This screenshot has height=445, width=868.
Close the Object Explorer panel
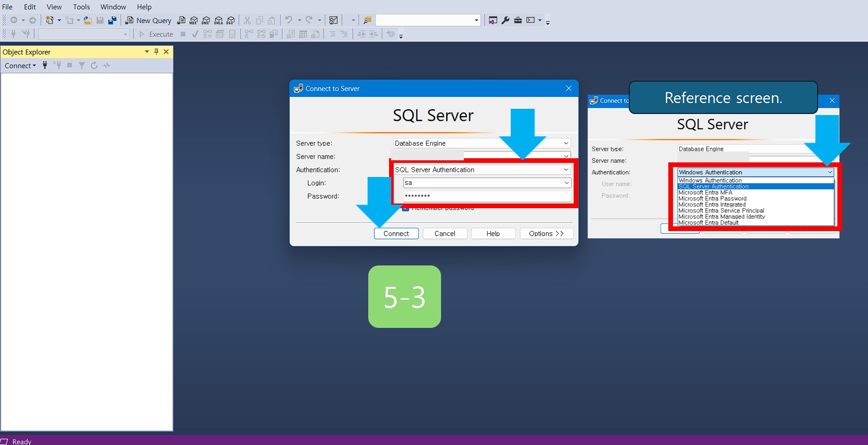coord(166,52)
